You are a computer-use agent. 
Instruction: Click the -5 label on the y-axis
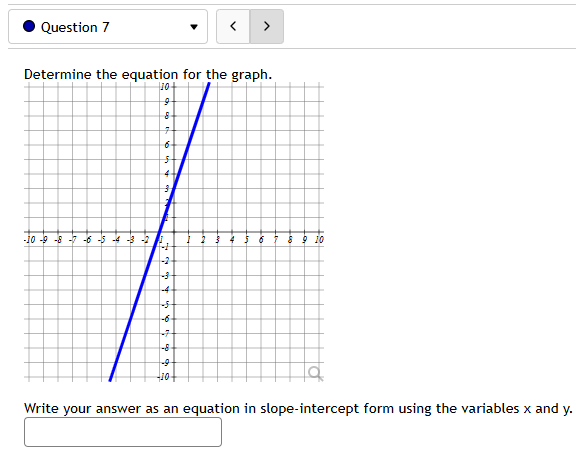pyautogui.click(x=166, y=305)
